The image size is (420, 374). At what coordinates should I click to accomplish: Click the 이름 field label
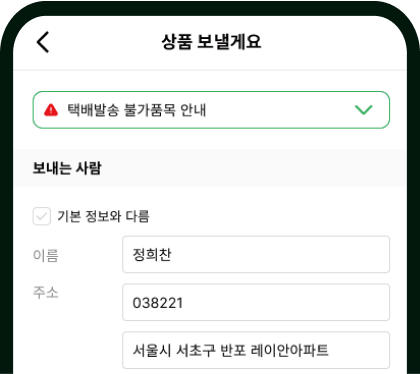pos(46,256)
